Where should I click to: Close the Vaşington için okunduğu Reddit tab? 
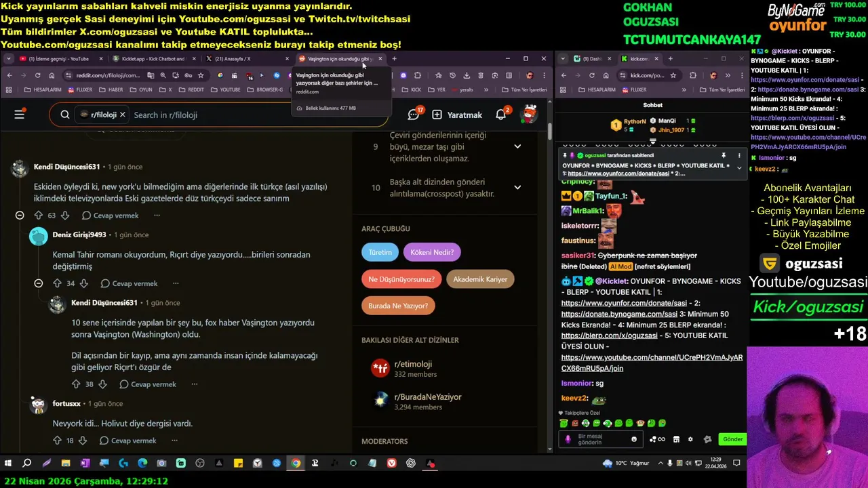(x=380, y=59)
